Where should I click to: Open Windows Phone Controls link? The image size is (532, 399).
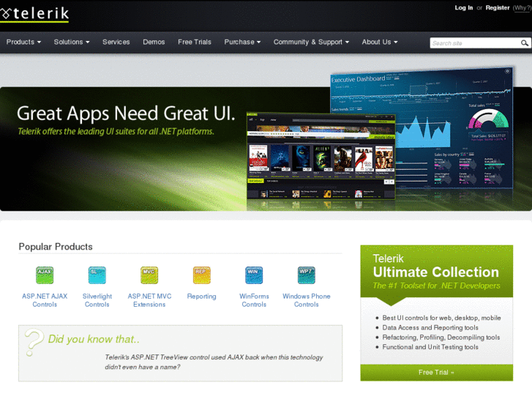(x=307, y=300)
